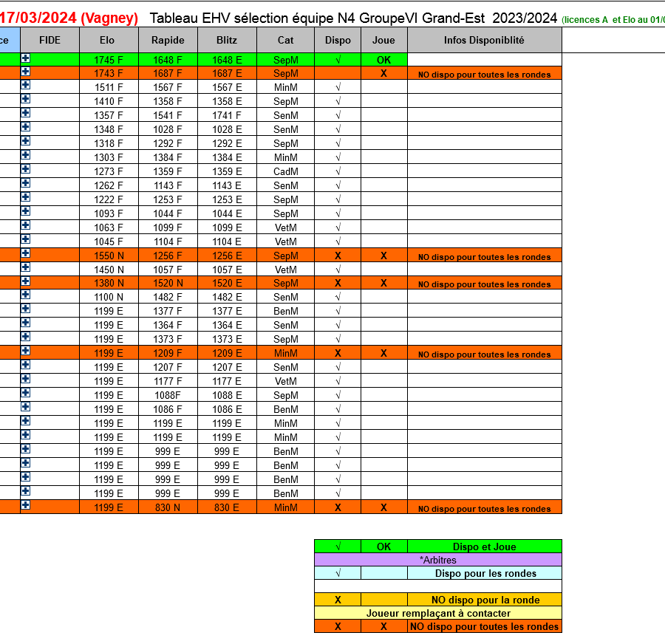The height and width of the screenshot is (644, 665).
Task: Click the FIDE icon for Elo 1100 N row
Action: click(x=25, y=295)
